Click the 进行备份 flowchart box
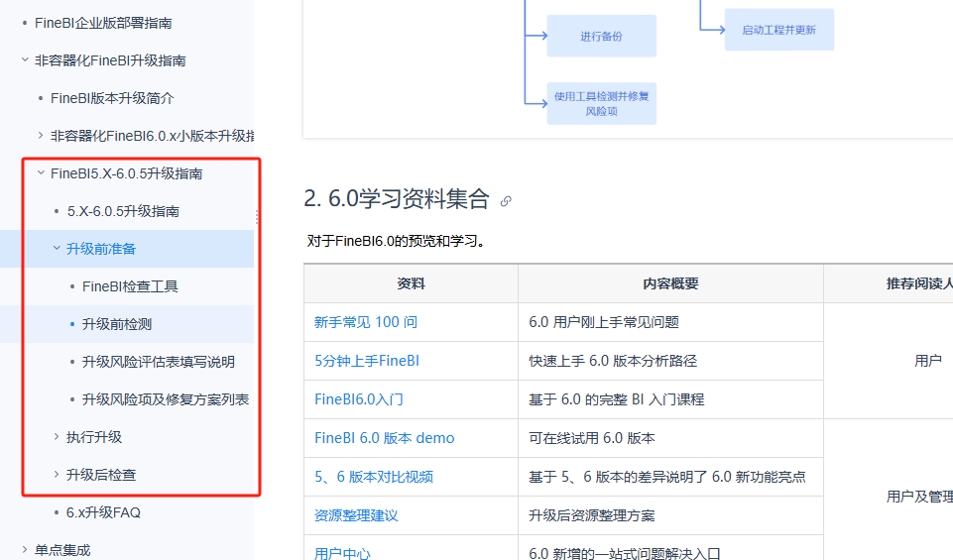 click(602, 37)
